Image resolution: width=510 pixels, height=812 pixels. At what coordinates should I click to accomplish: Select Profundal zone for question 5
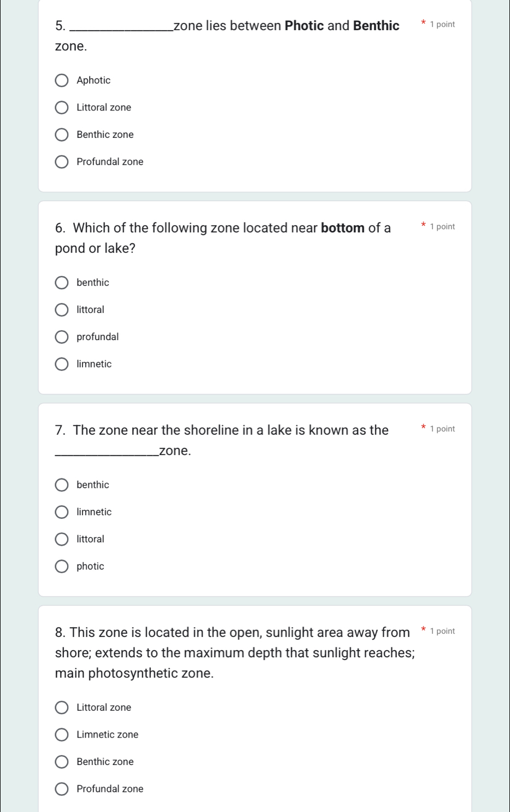click(x=62, y=162)
